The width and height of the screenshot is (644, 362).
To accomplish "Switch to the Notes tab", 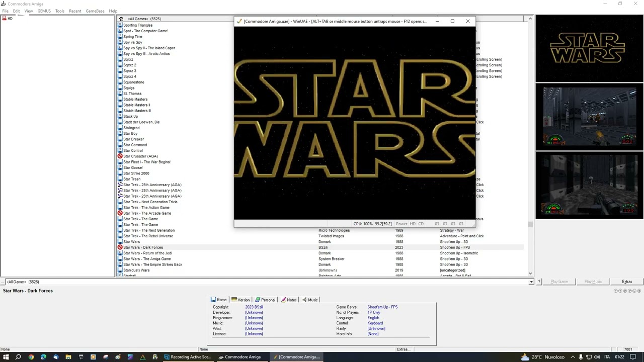I will pos(289,300).
